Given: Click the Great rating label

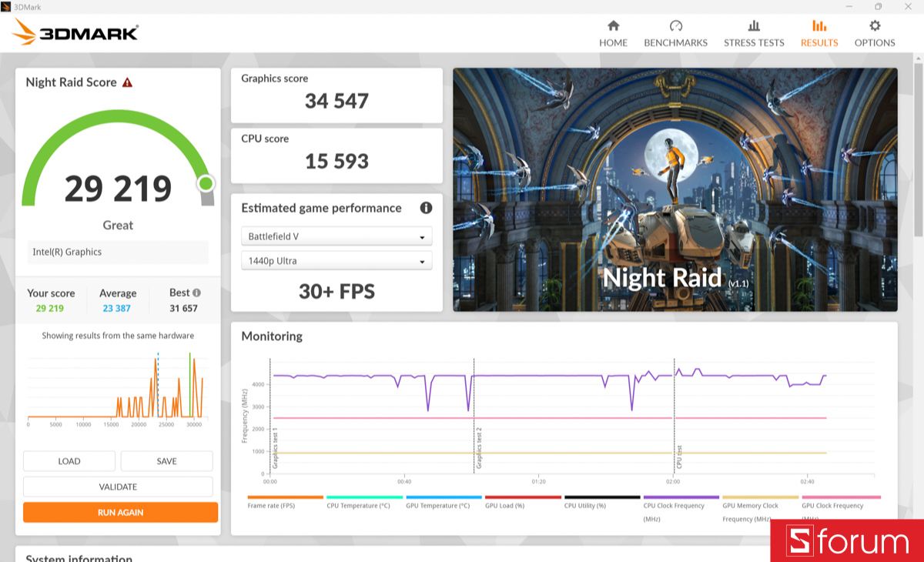Looking at the screenshot, I should point(118,225).
